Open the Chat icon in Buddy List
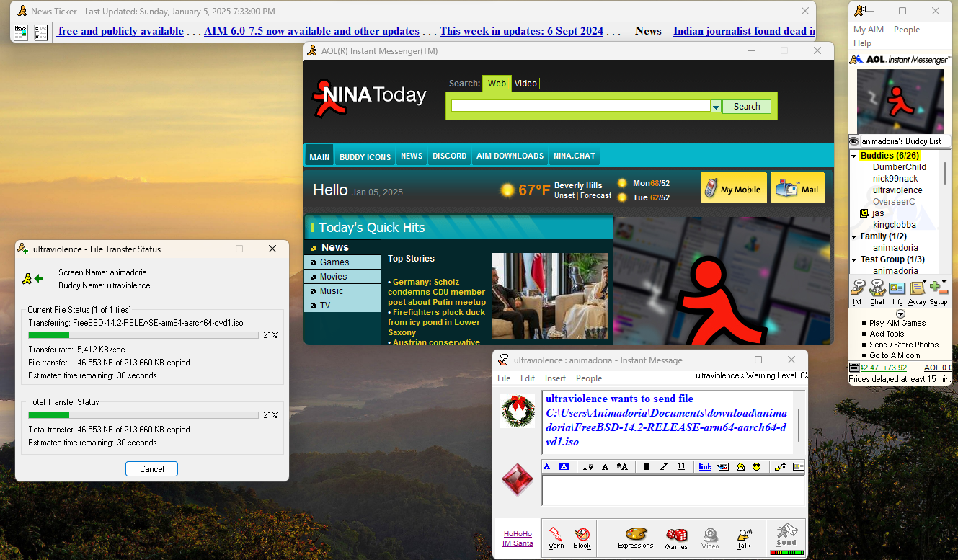 [x=877, y=292]
